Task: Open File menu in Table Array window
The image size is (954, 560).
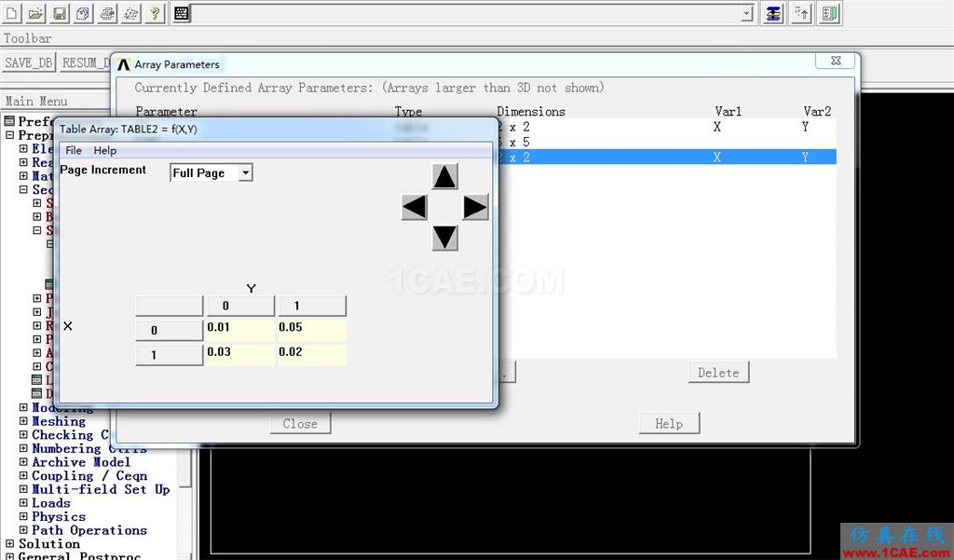Action: (73, 150)
